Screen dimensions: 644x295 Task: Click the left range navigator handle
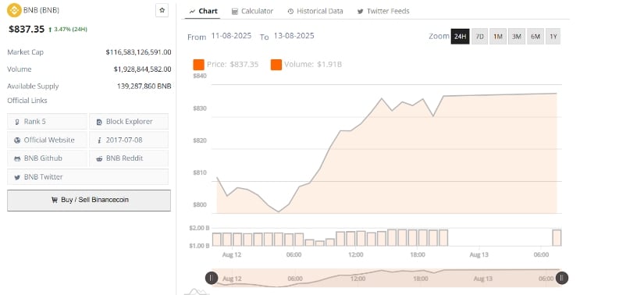click(x=211, y=278)
